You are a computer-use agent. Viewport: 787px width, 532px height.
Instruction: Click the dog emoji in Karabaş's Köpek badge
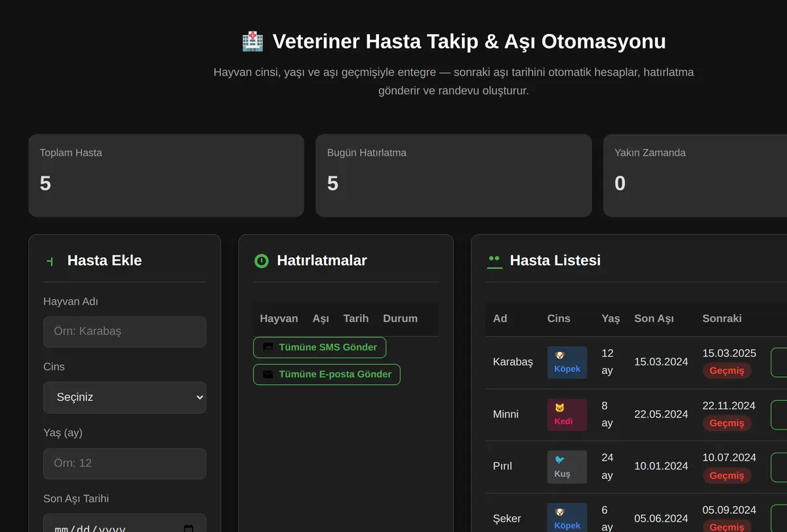click(559, 356)
